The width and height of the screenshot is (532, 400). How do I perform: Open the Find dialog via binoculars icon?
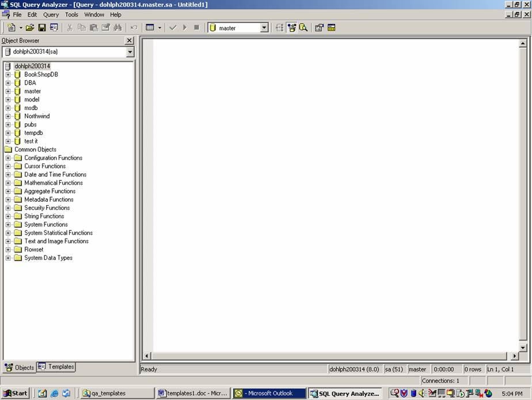pos(117,27)
